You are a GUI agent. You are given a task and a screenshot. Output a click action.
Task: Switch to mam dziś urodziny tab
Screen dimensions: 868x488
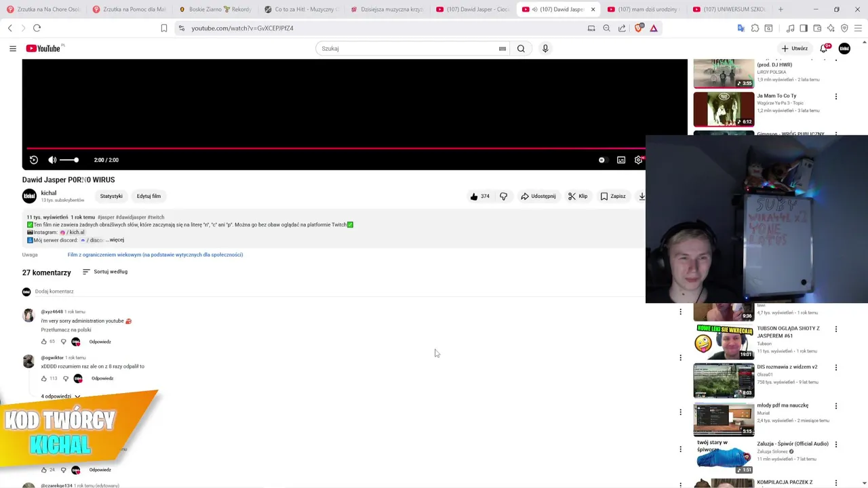pyautogui.click(x=644, y=9)
